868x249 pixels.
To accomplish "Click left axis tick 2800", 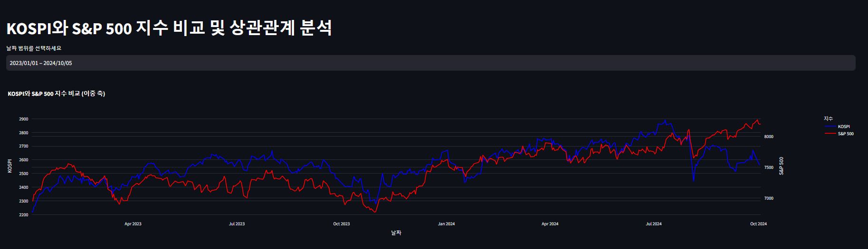I will (x=23, y=133).
